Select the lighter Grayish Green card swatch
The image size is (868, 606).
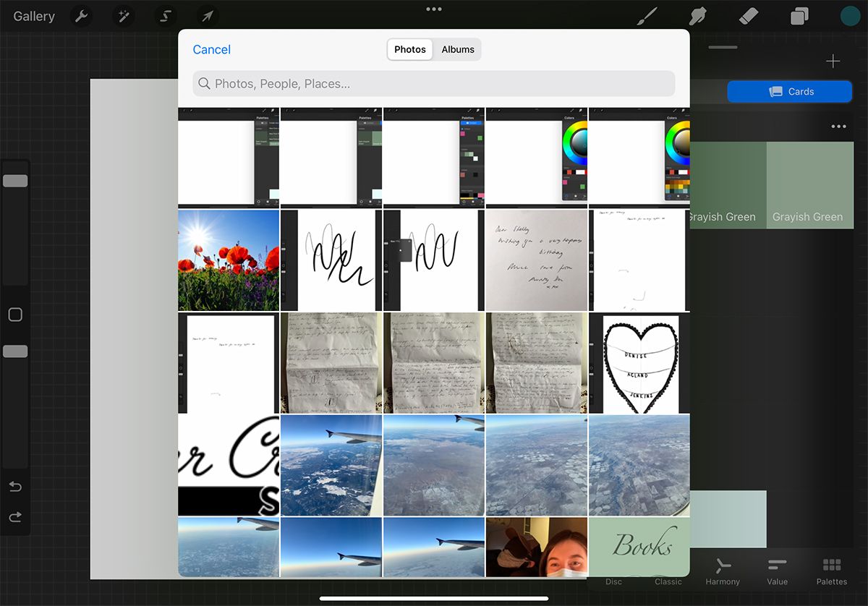(810, 185)
